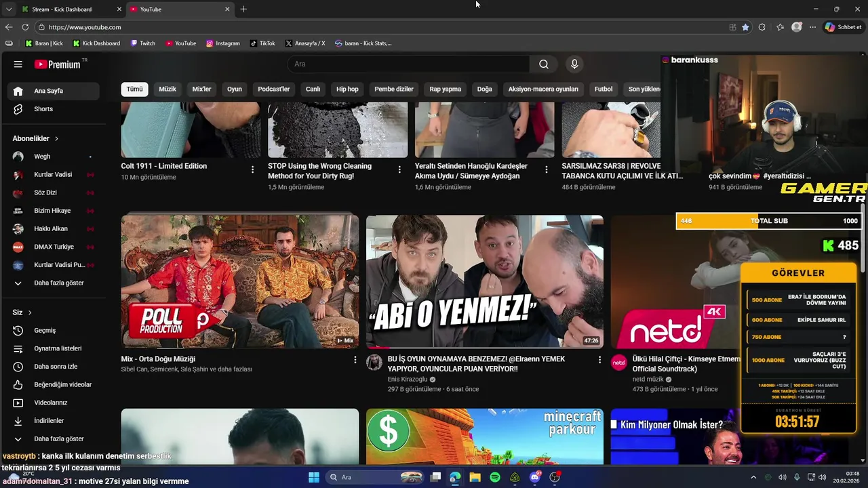Click Enis Kirazoglu channel avatar

pos(374,363)
